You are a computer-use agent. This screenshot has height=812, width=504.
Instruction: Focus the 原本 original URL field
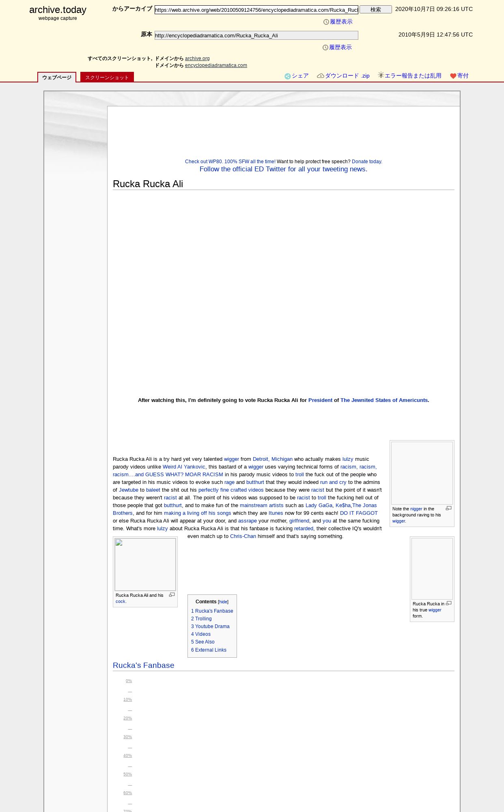[x=256, y=35]
